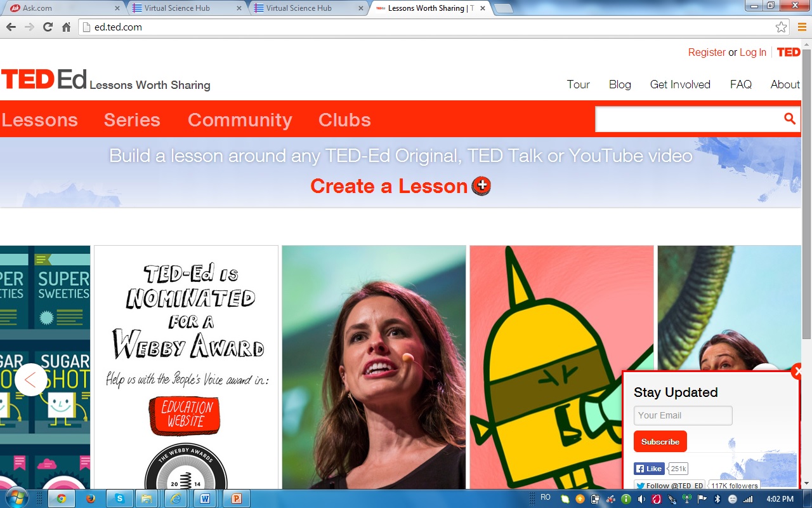Screen dimensions: 812x508
Task: Click the search magnifier icon
Action: [789, 119]
